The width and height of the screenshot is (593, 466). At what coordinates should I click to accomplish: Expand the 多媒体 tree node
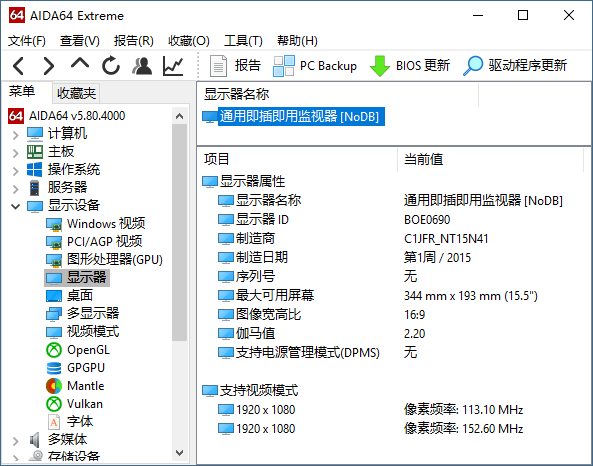(16, 441)
